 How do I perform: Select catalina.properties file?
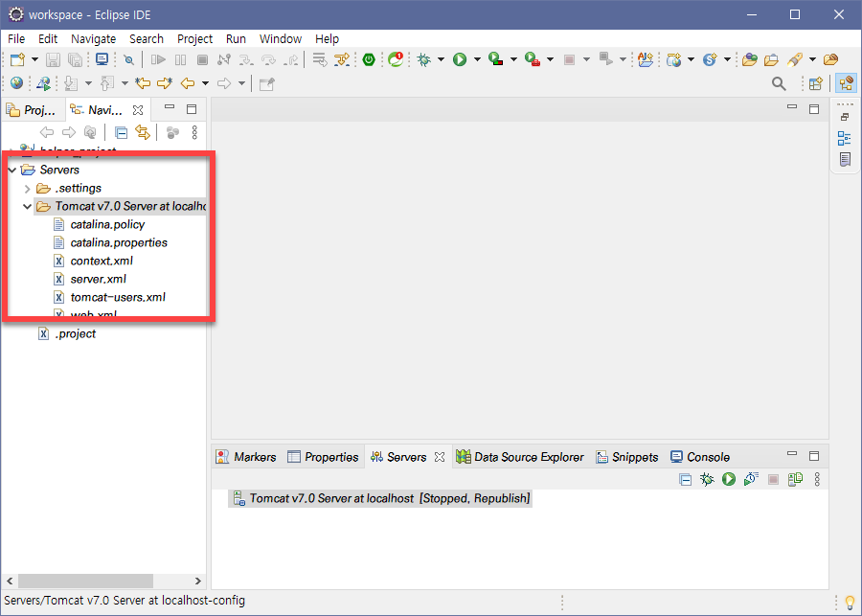pos(119,242)
